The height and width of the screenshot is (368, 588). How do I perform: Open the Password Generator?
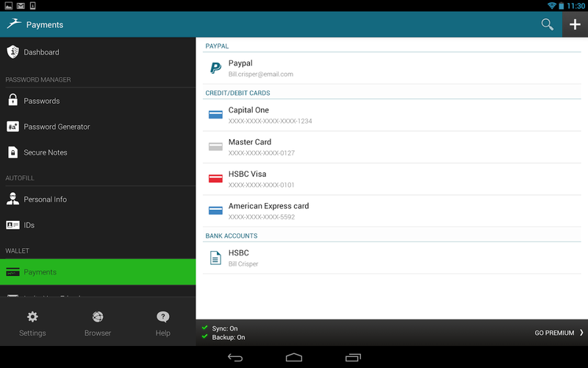point(57,127)
